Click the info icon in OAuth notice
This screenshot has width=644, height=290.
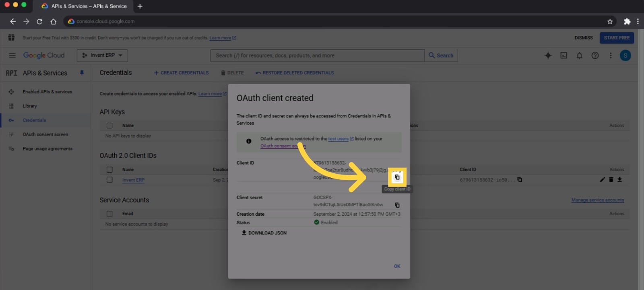[249, 141]
